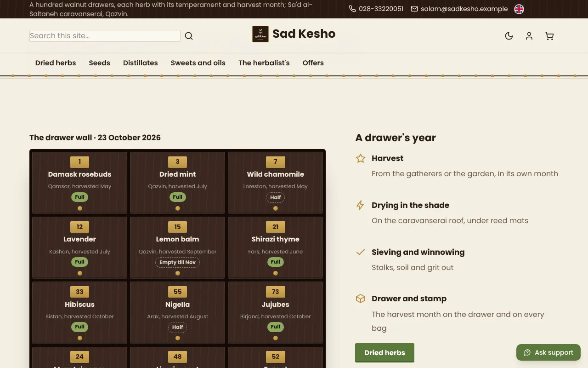Click 'Drawer and stamp' step title
Viewport: 588px width, 368px height.
409,299
